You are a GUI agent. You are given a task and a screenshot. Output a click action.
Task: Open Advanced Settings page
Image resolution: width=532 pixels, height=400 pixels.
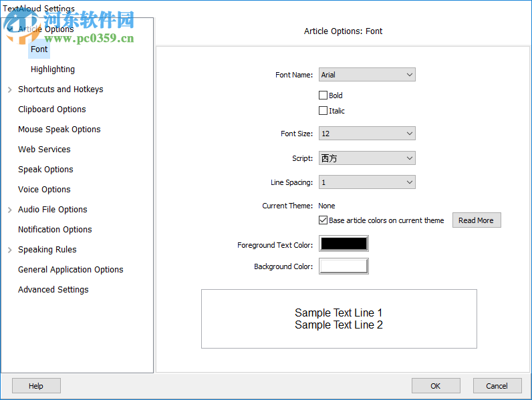tap(53, 289)
